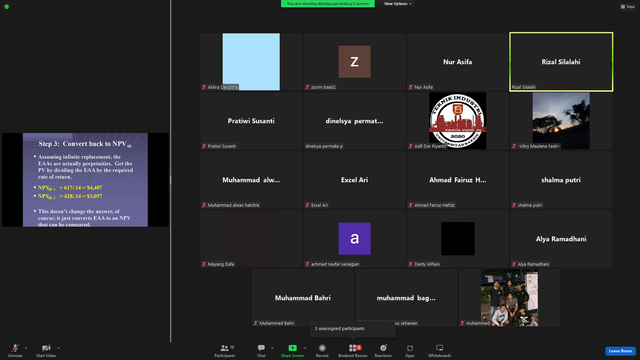Select Pratiwi Susanti's video tile

tap(251, 121)
